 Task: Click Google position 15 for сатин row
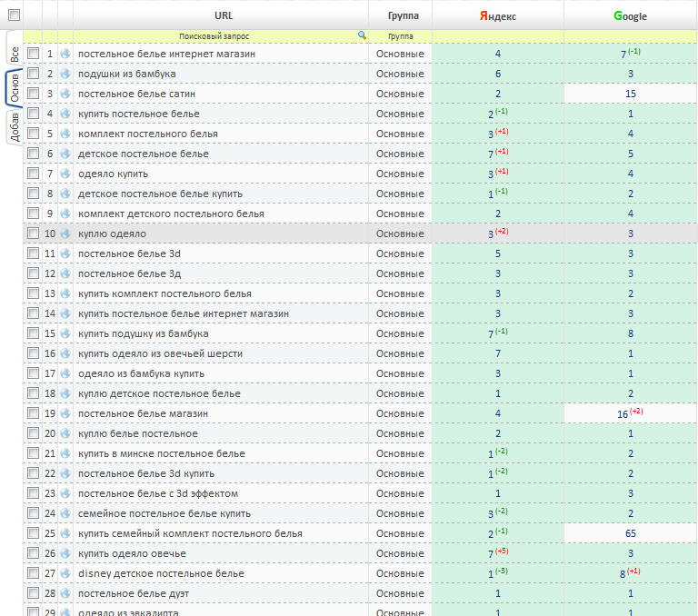tap(631, 94)
